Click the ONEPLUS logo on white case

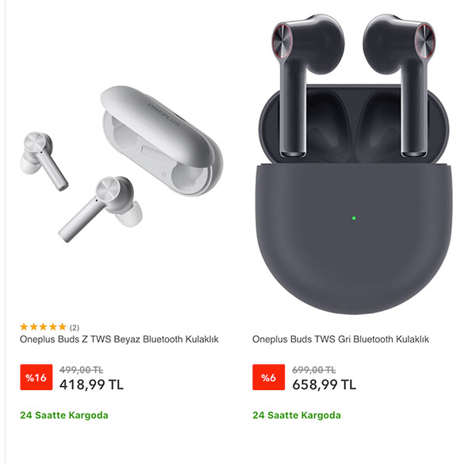[164, 114]
